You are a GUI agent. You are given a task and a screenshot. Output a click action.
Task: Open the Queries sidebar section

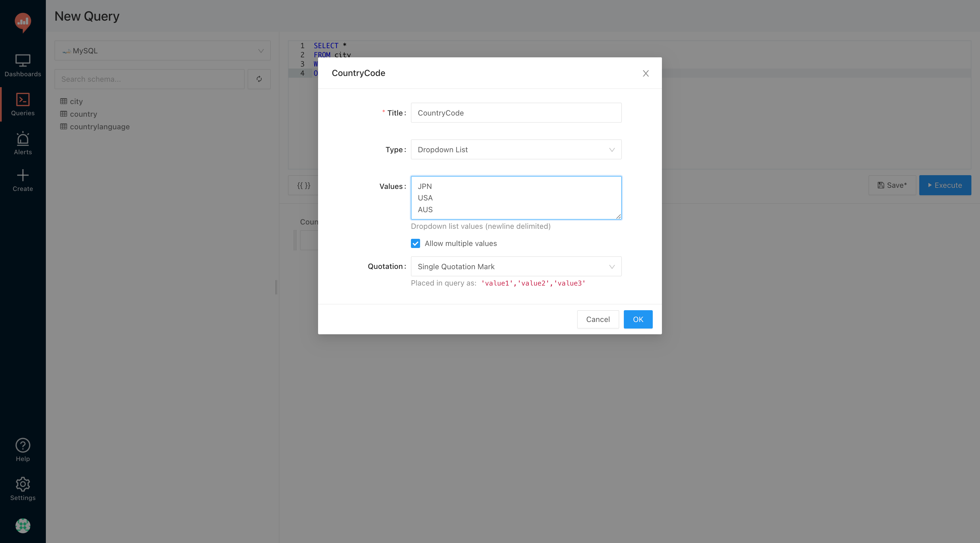pos(23,104)
